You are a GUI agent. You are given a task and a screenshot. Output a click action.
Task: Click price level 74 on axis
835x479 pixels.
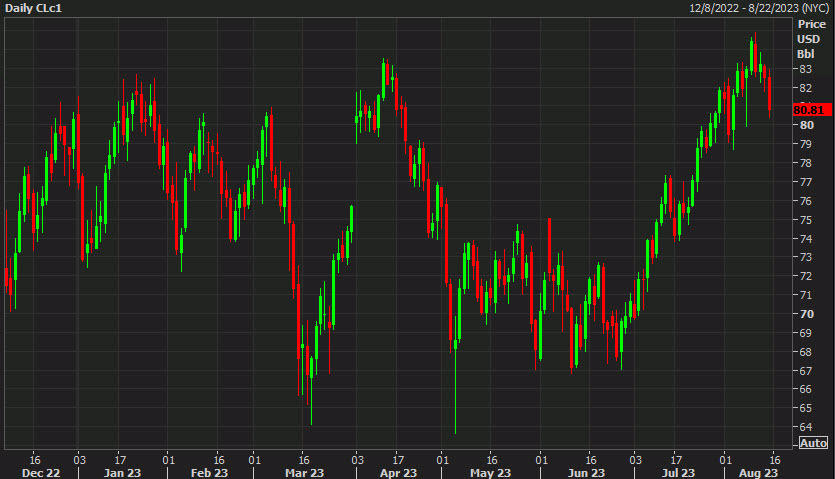click(806, 239)
